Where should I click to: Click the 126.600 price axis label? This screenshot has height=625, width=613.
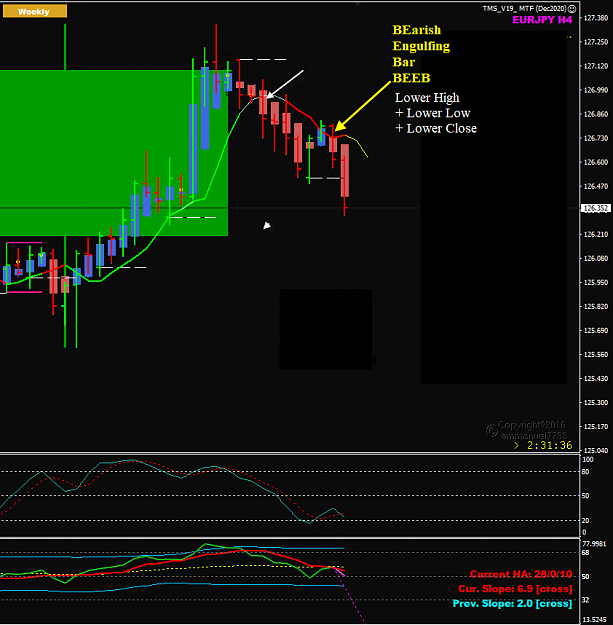click(596, 162)
